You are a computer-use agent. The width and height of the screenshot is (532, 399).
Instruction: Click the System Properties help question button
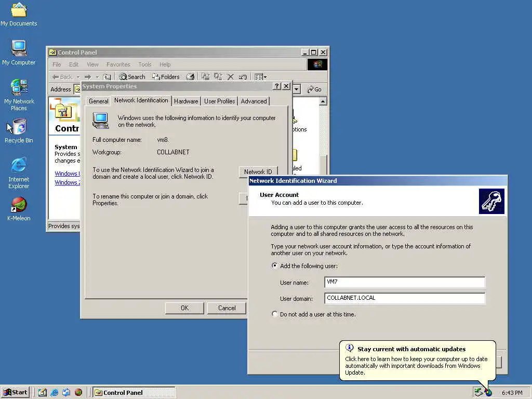[277, 86]
